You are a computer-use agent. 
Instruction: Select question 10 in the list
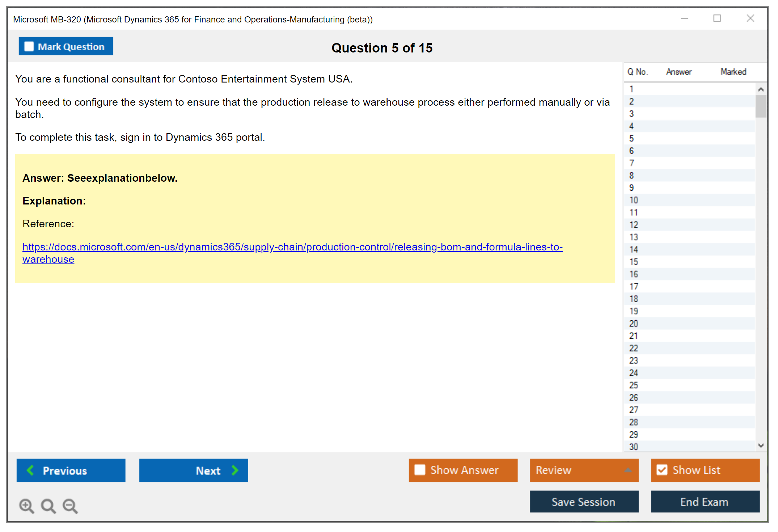(x=634, y=200)
